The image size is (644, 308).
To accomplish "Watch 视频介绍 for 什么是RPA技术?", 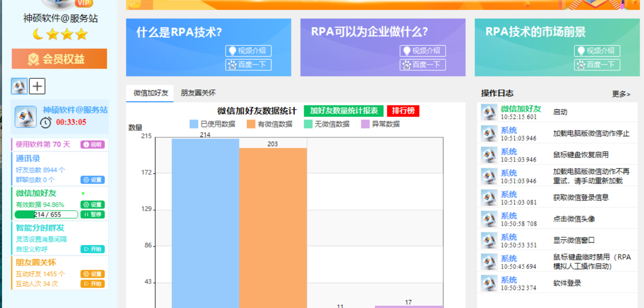I will click(x=248, y=51).
